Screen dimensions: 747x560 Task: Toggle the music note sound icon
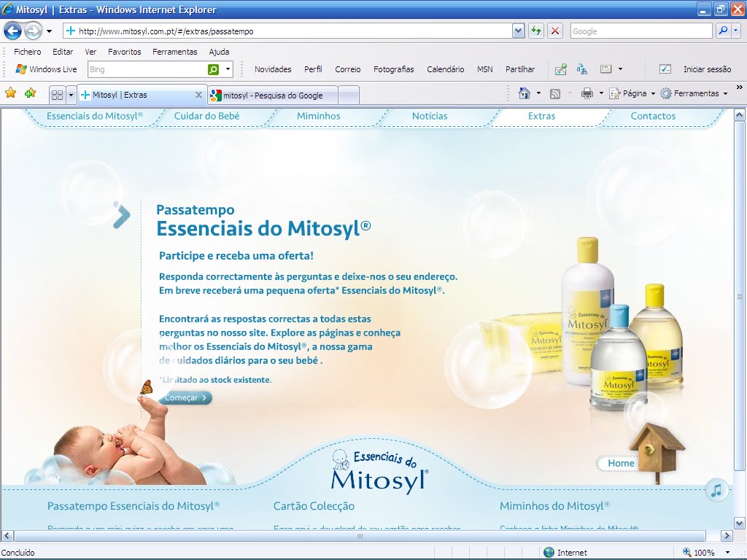[716, 490]
